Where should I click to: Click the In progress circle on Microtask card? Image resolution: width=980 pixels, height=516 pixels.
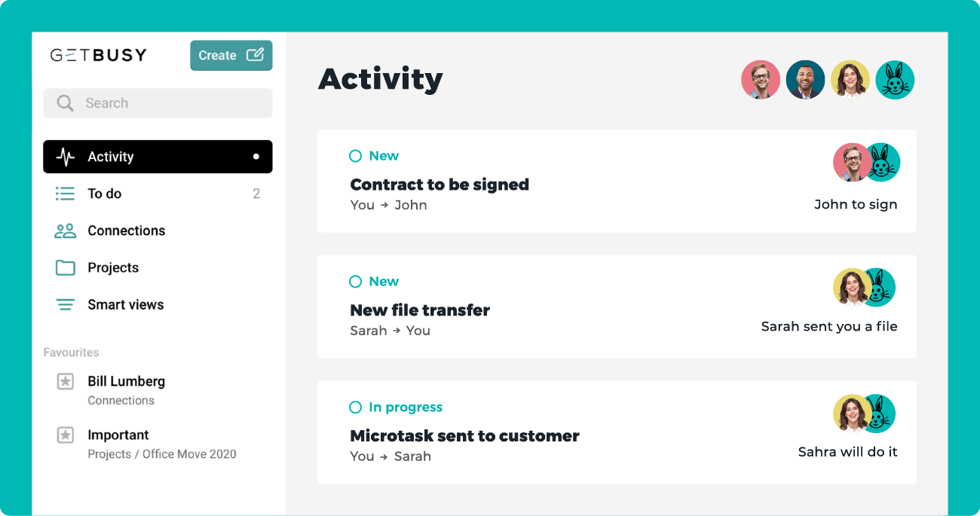point(355,407)
